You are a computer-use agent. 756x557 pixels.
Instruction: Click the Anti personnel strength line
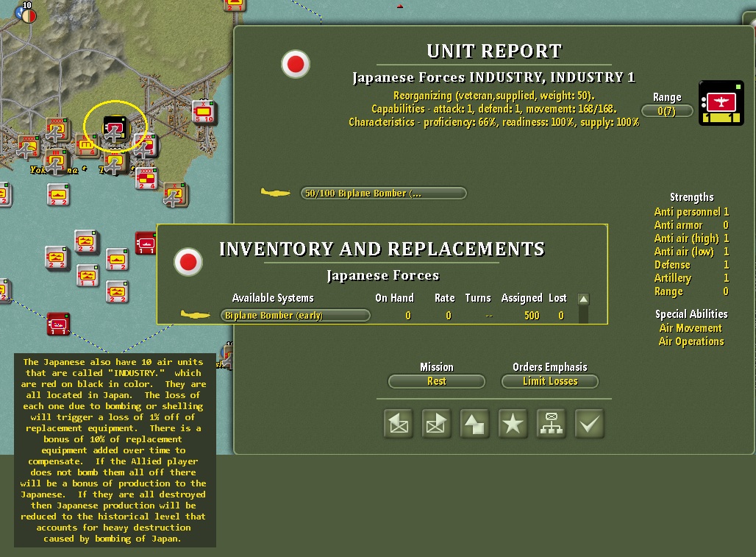(691, 212)
